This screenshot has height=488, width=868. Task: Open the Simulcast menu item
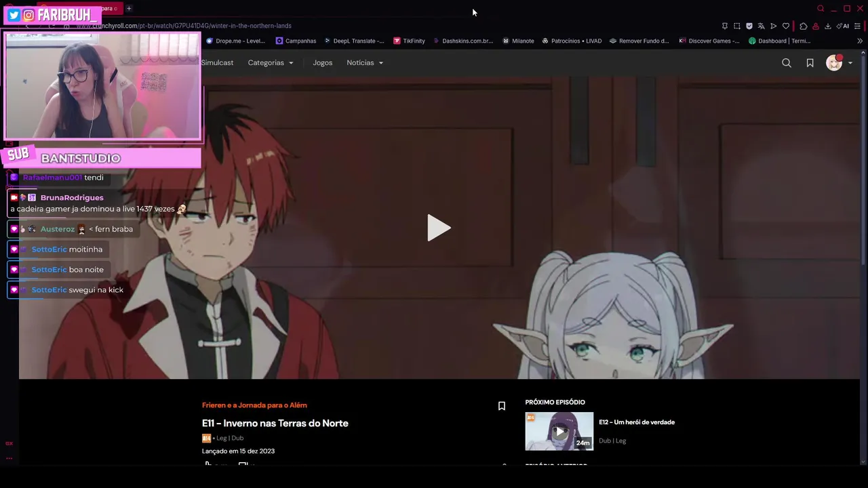coord(217,62)
